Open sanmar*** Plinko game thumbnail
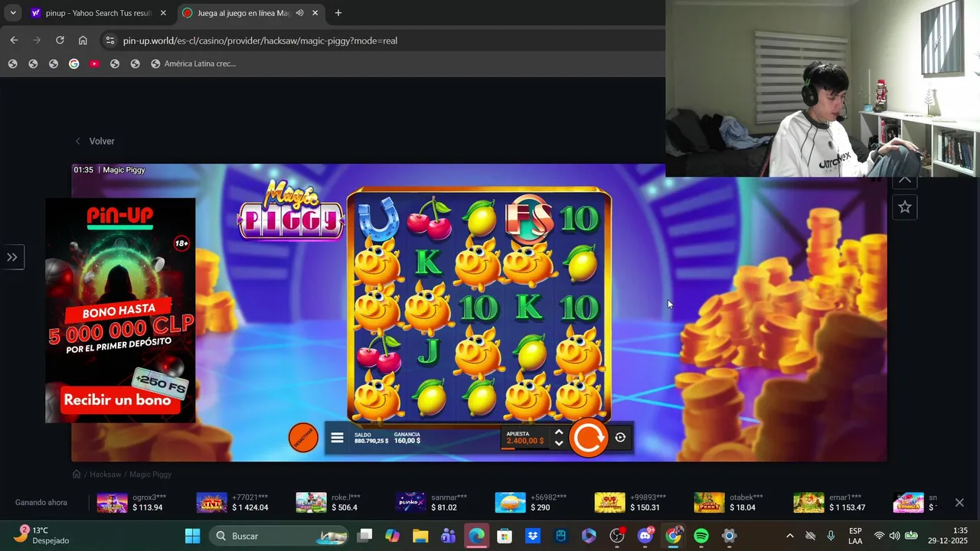Image resolution: width=980 pixels, height=551 pixels. click(x=410, y=503)
